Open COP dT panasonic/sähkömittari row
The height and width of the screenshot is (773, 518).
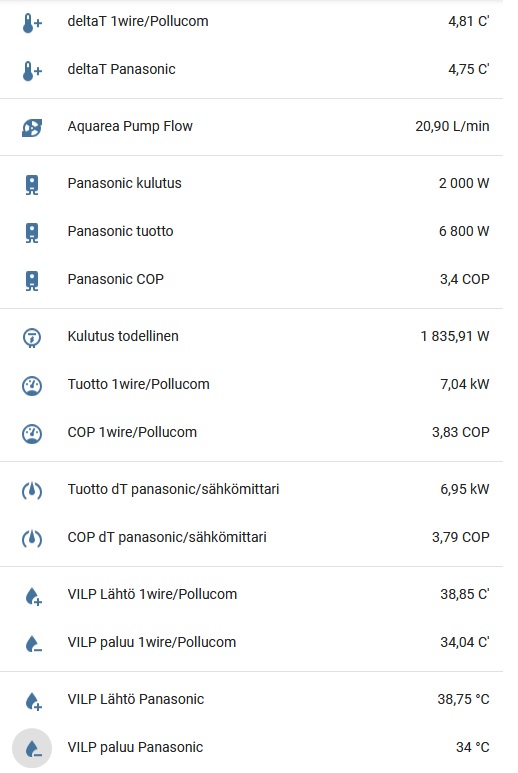[x=251, y=537]
